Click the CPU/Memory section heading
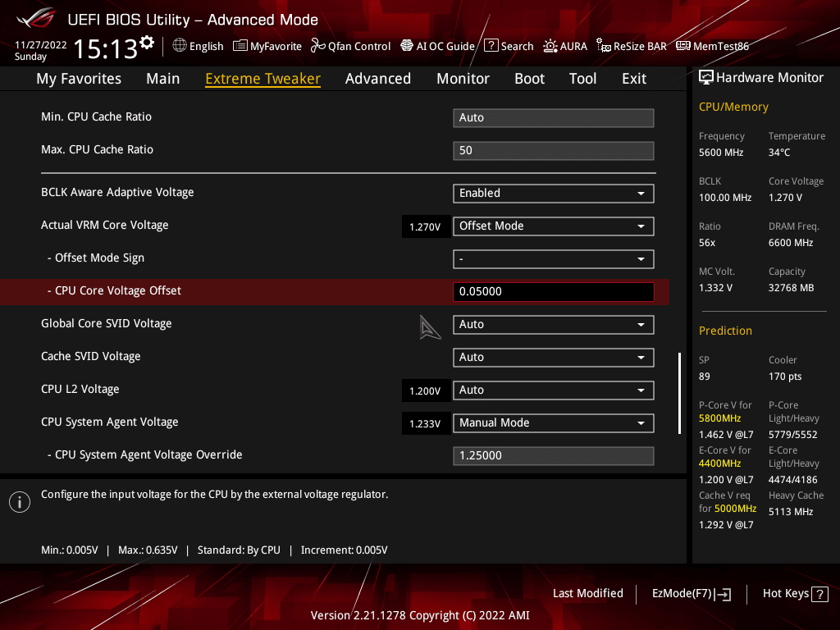Image resolution: width=840 pixels, height=630 pixels. pos(733,107)
